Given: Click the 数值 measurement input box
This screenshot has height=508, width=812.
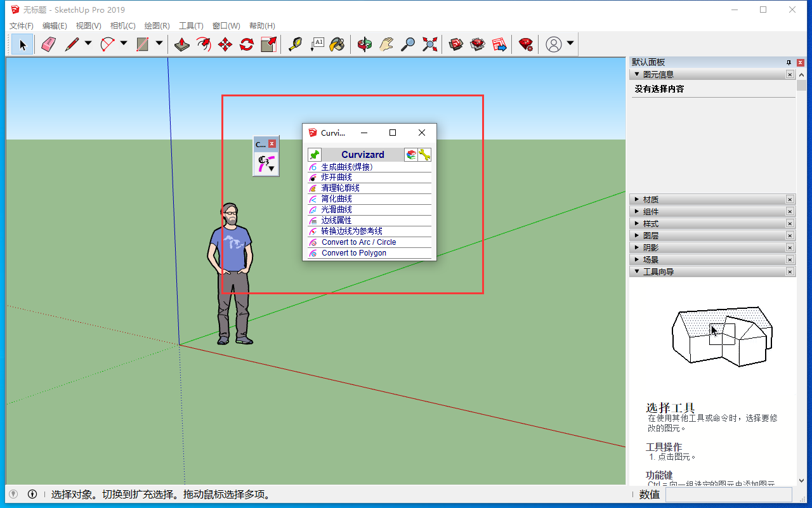Looking at the screenshot, I should (x=728, y=495).
